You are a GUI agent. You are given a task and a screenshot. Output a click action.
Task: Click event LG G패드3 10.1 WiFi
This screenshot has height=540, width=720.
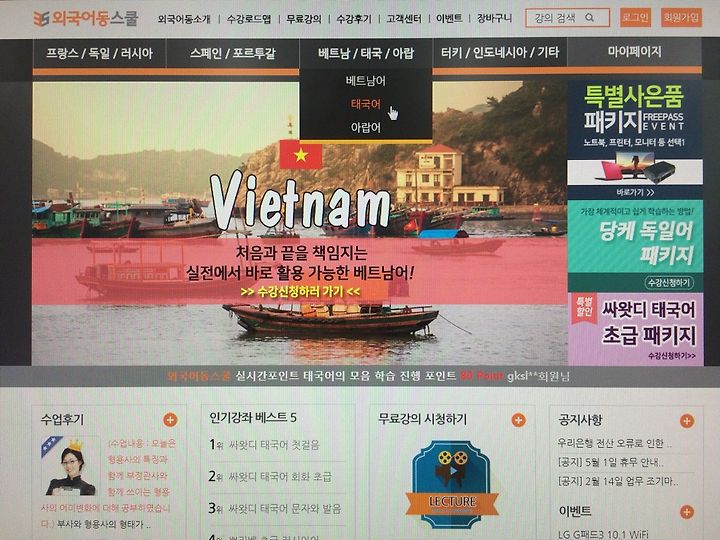click(603, 534)
